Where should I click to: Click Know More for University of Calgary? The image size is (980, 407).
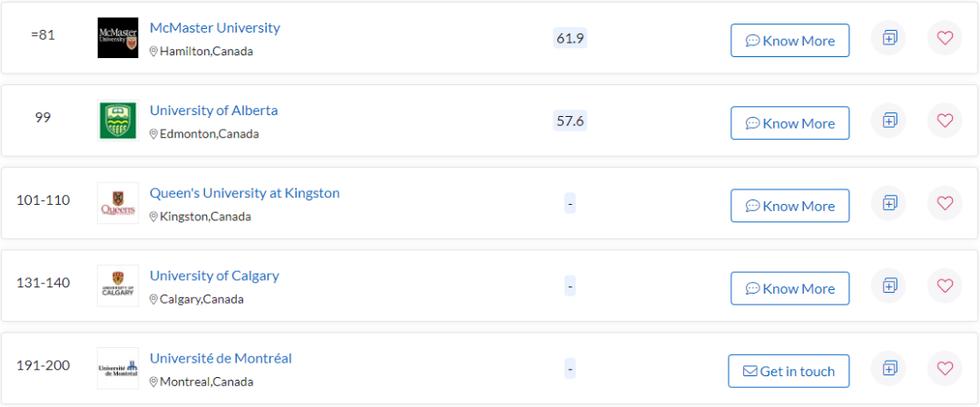789,288
